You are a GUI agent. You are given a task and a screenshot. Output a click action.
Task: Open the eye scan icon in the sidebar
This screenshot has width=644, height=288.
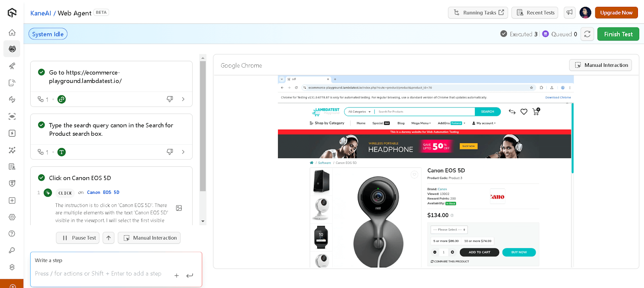[12, 116]
